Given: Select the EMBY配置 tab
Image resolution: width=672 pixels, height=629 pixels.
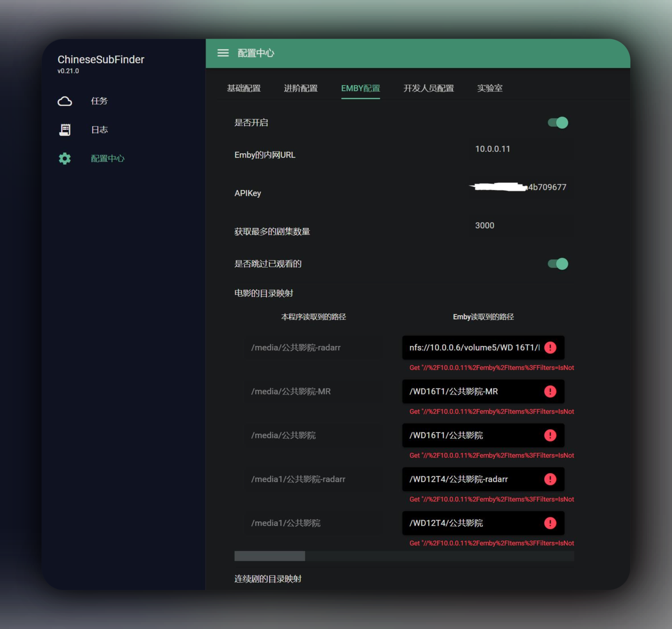Looking at the screenshot, I should [x=360, y=88].
